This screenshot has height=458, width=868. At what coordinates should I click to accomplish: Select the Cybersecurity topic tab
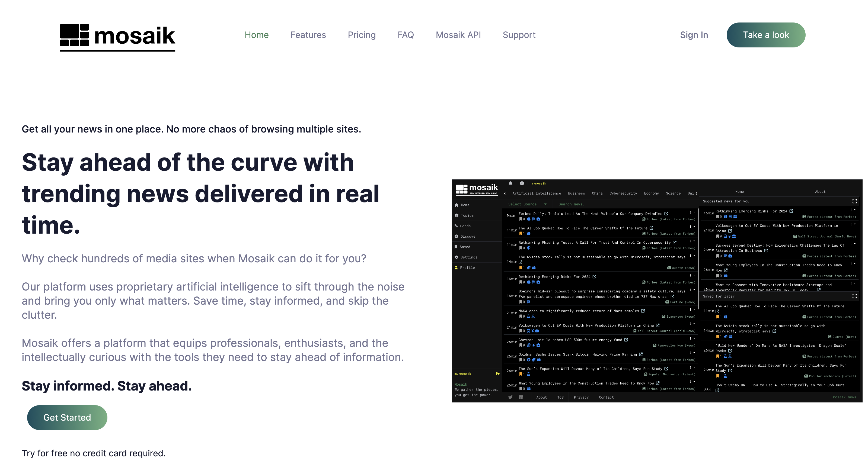[x=623, y=194]
